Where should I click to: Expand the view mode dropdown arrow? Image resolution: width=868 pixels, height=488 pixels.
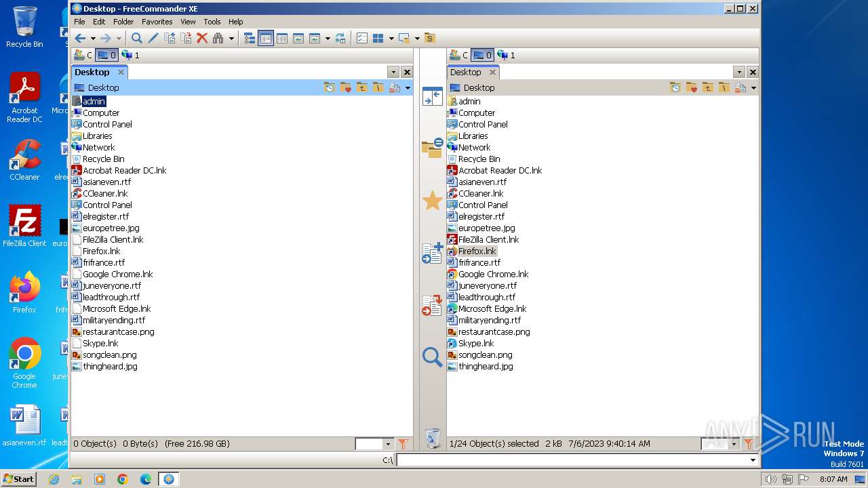328,39
